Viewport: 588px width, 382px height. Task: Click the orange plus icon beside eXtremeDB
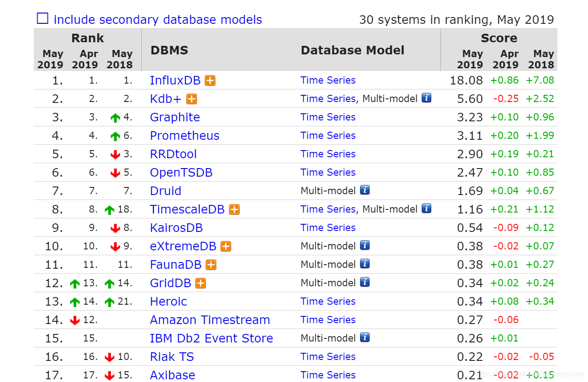tap(226, 246)
